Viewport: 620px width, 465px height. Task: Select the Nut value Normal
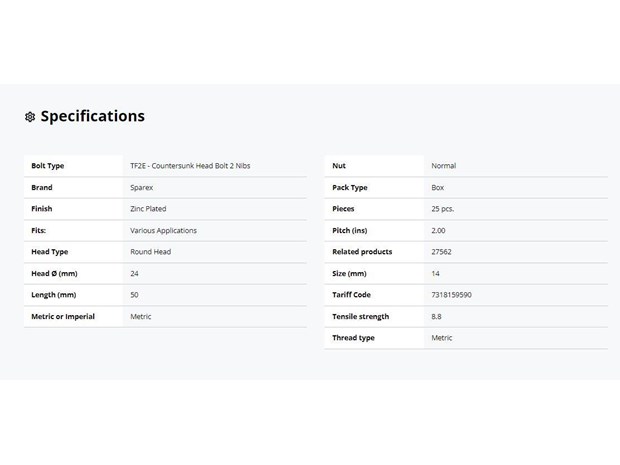(x=444, y=166)
